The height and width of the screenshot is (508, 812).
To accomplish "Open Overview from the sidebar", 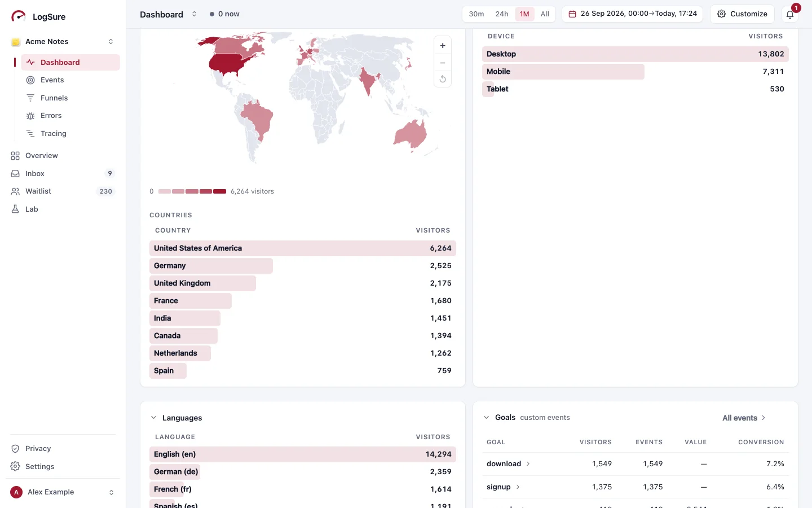I will coord(63,156).
